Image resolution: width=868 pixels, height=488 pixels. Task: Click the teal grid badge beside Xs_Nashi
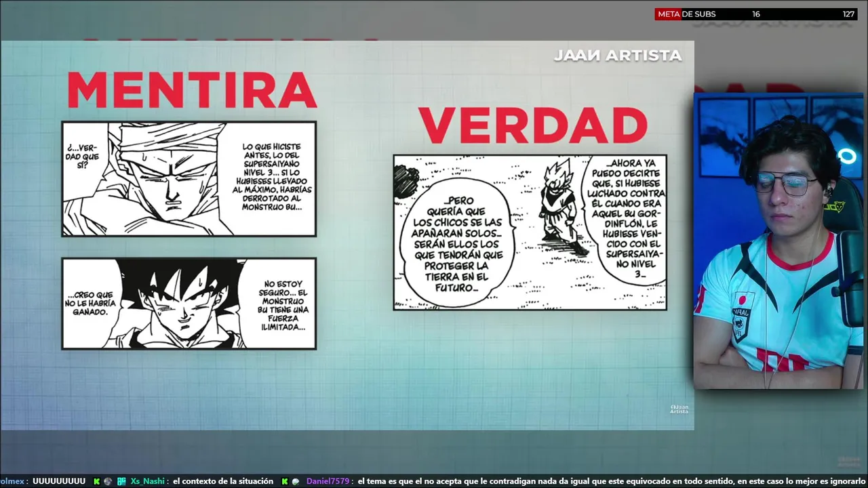[x=121, y=481]
